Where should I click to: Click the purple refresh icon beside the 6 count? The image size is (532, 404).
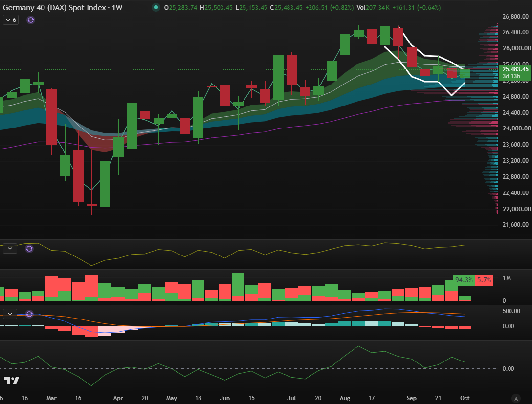pyautogui.click(x=30, y=20)
